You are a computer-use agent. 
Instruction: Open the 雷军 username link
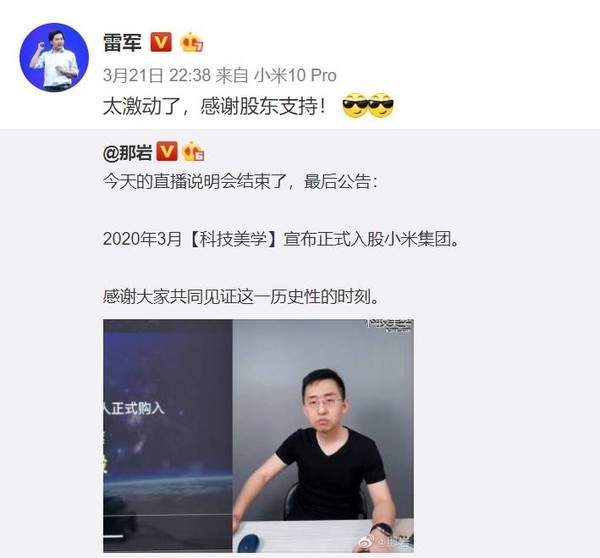click(122, 42)
